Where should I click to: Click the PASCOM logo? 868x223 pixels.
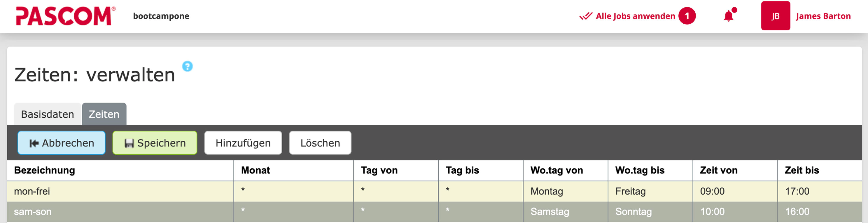pyautogui.click(x=65, y=16)
